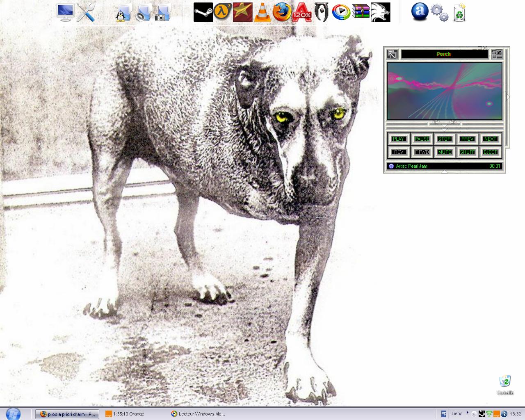Screen dimensions: 525x420
Task: Click the blue globe icon beside Artist
Action: tap(391, 166)
